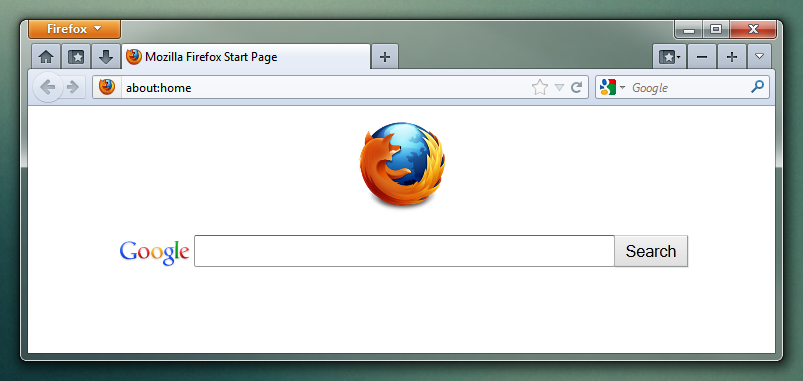Close the Firefox window
Image resolution: width=803 pixels, height=381 pixels.
(753, 30)
